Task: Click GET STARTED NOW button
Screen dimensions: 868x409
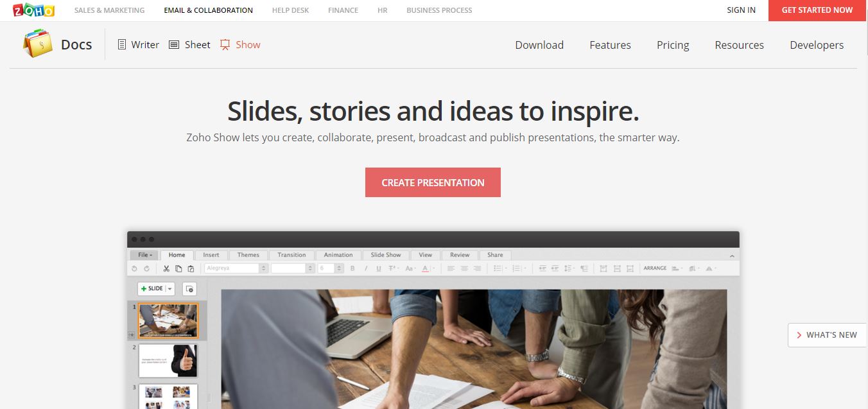Action: [817, 10]
